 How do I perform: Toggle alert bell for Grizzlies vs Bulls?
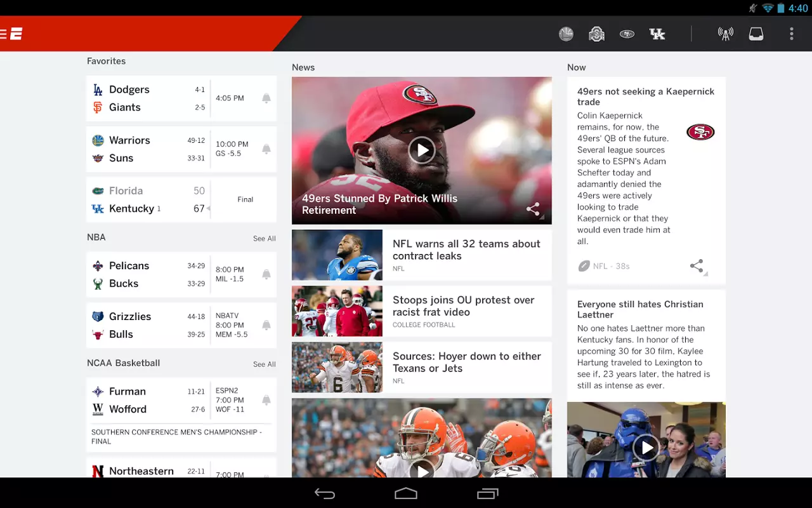(266, 325)
